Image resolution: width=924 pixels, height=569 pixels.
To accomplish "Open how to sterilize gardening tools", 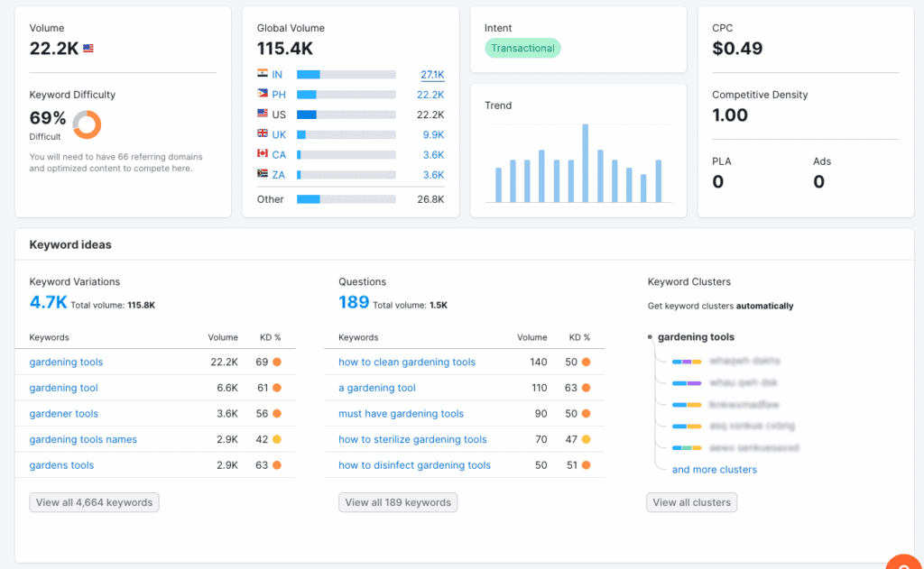I will [411, 439].
